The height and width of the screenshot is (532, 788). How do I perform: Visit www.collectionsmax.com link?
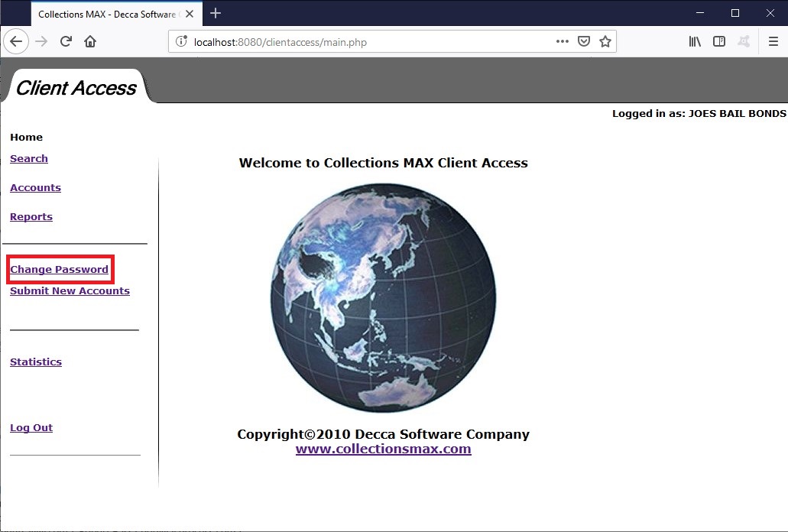384,449
